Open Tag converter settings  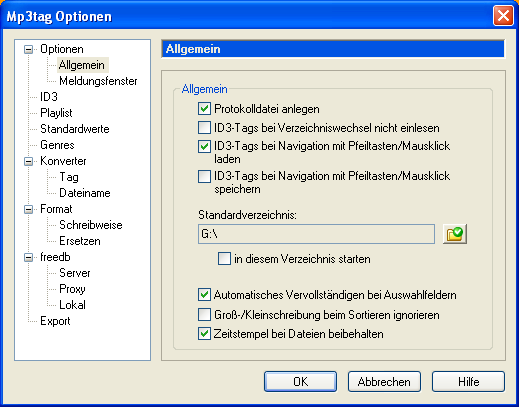[69, 177]
